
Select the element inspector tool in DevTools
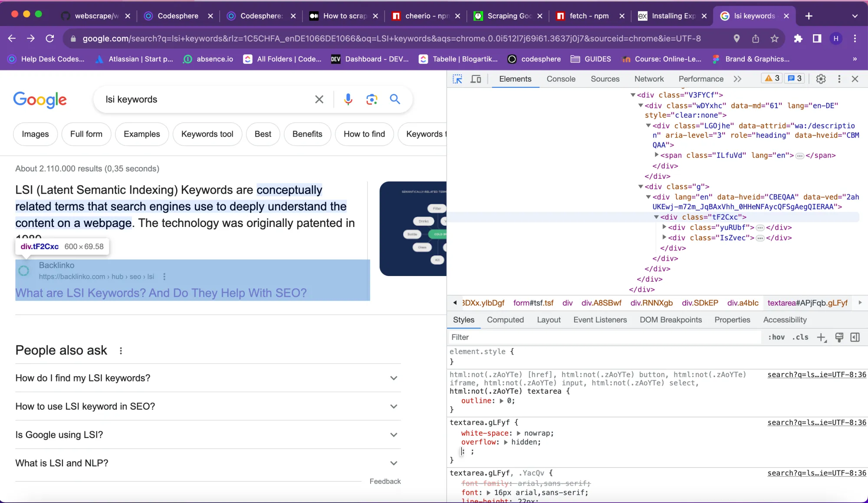tap(457, 79)
